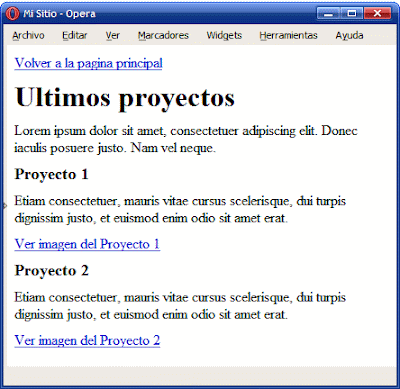Open the Marcadores menu

163,35
